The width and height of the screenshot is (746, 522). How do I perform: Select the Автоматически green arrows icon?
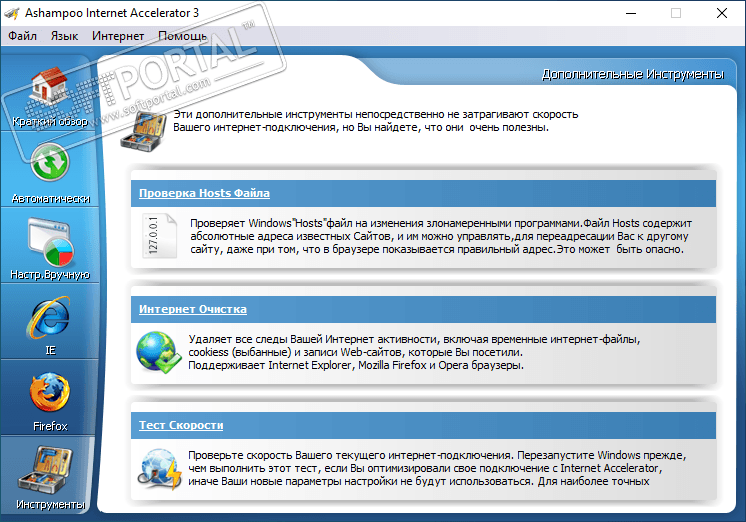click(x=50, y=162)
